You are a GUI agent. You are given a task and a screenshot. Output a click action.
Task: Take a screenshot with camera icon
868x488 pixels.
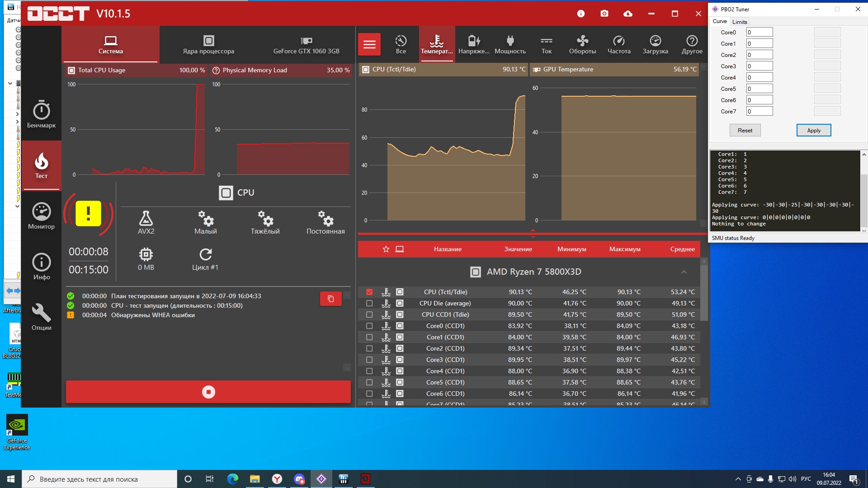coord(604,14)
